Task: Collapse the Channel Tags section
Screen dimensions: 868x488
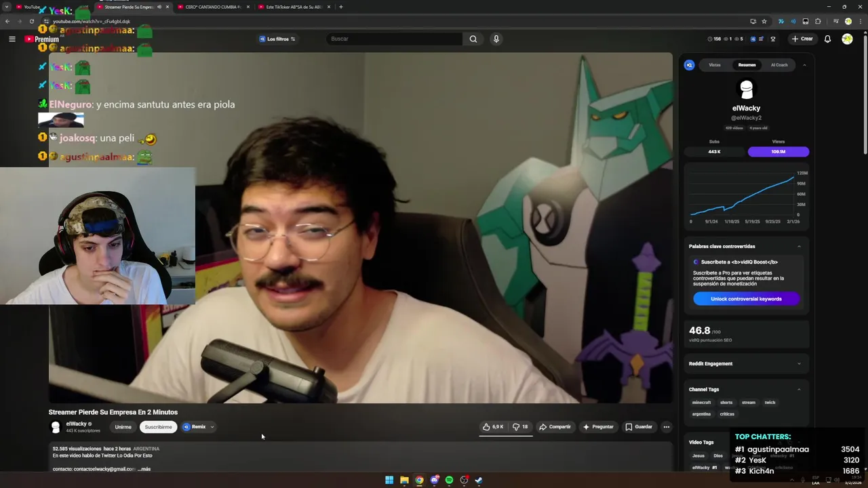Action: 799,389
